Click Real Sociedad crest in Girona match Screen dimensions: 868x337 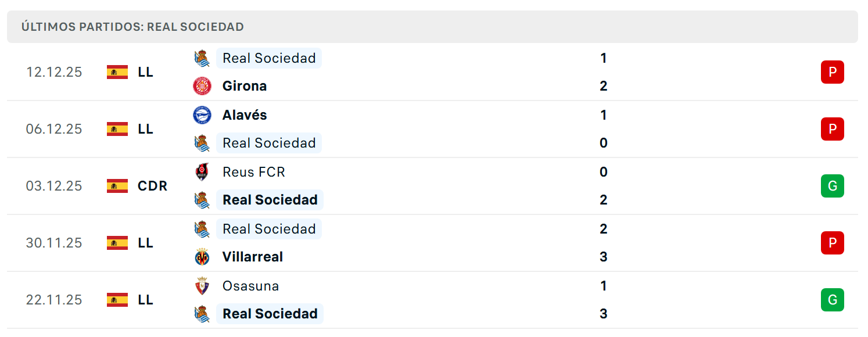[202, 58]
